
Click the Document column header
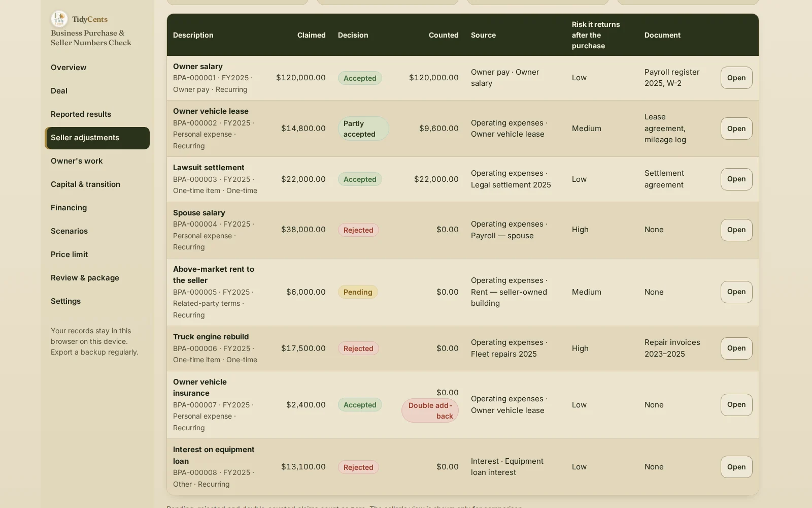pos(662,35)
